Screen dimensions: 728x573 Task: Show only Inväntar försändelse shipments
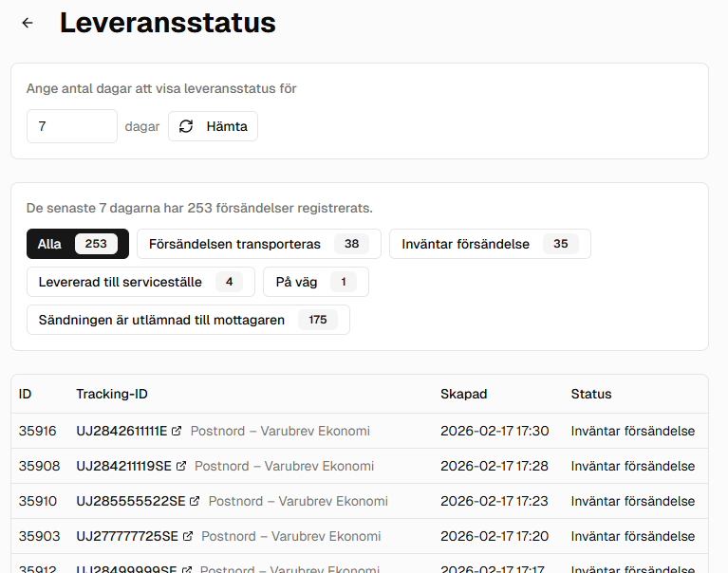coord(489,244)
